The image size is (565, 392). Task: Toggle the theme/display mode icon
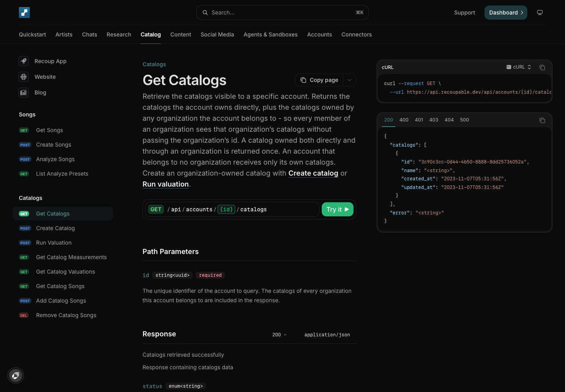point(540,13)
